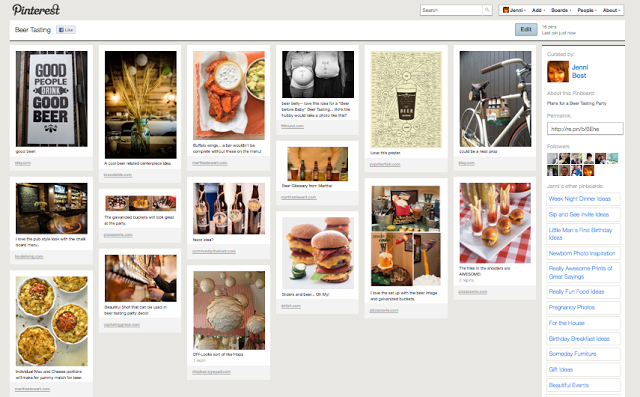Open Jenni Bost's profile avatar

click(558, 71)
